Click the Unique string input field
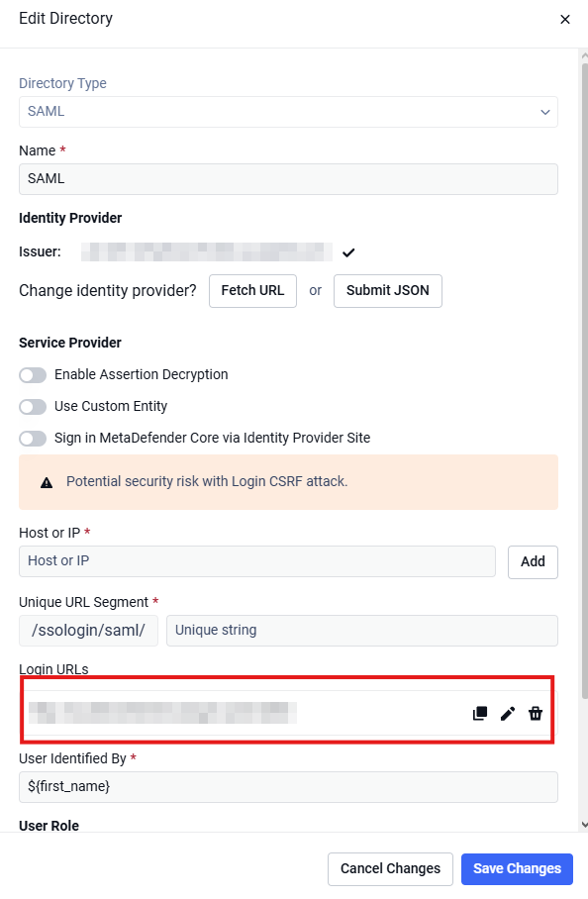The width and height of the screenshot is (588, 899). click(362, 631)
